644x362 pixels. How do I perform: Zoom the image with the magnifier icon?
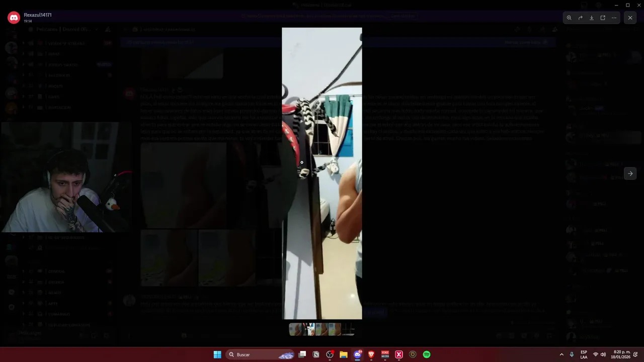pyautogui.click(x=569, y=18)
